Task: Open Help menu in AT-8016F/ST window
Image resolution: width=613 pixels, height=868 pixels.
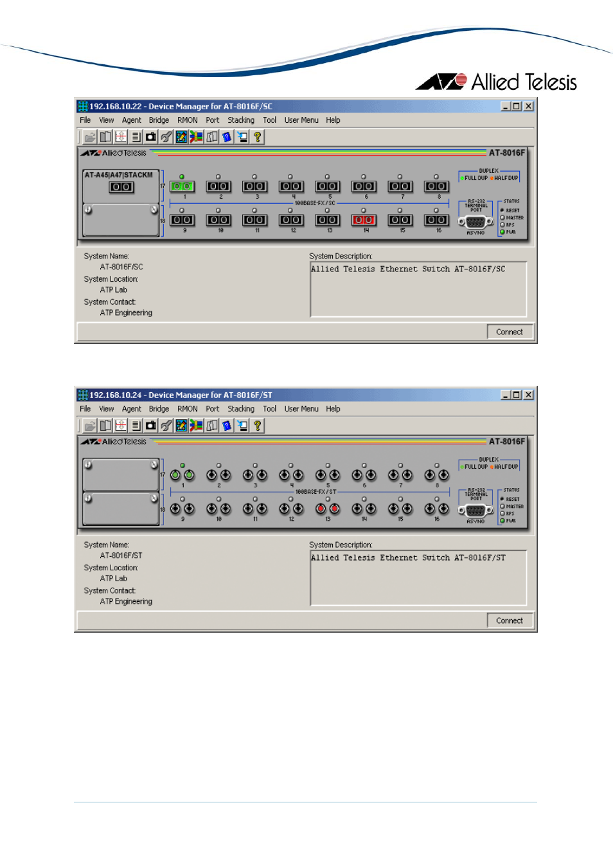Action: pos(333,409)
